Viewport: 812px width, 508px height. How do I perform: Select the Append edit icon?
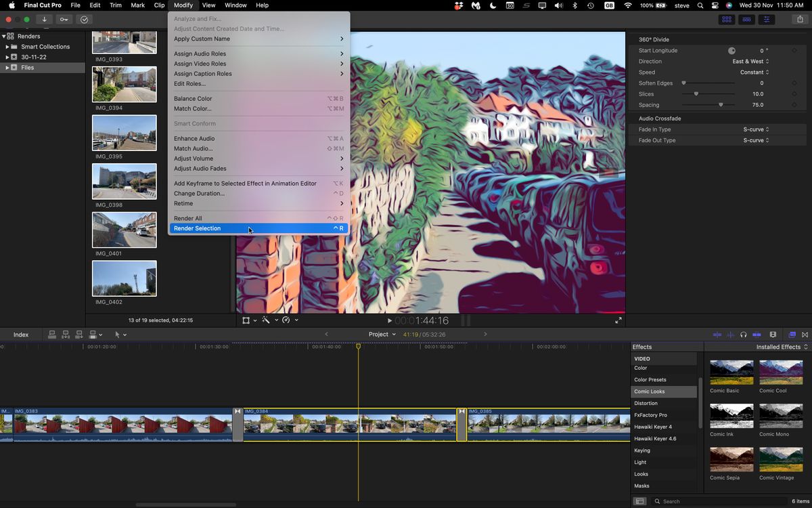(78, 334)
